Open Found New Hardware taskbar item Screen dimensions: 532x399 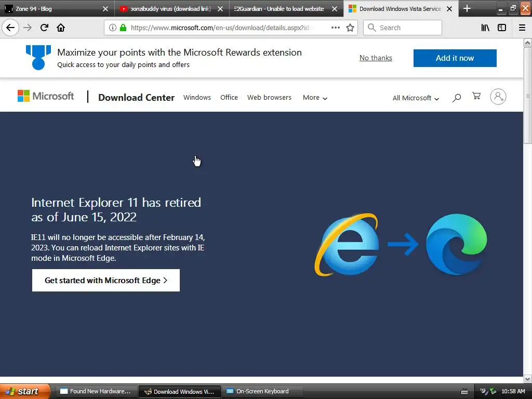[x=96, y=391]
